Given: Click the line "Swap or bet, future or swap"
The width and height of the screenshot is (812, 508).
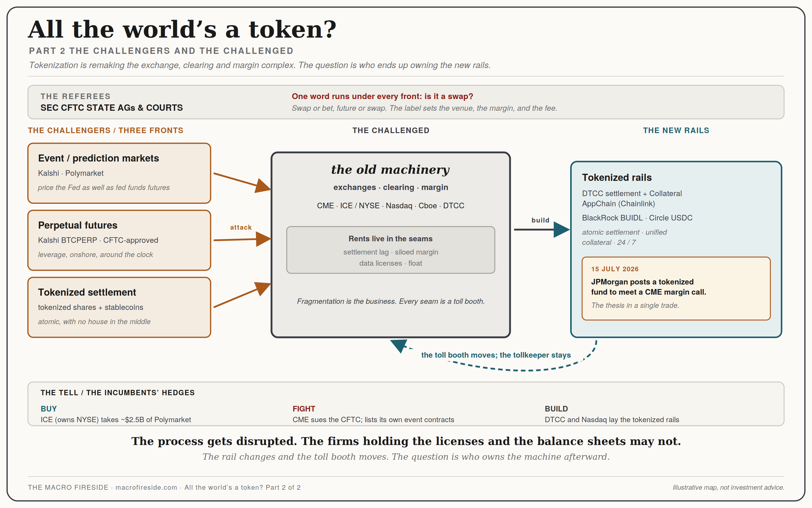Looking at the screenshot, I should coord(424,108).
